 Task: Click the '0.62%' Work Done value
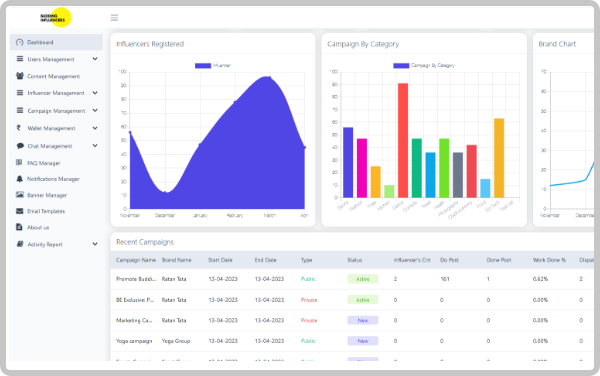[540, 279]
